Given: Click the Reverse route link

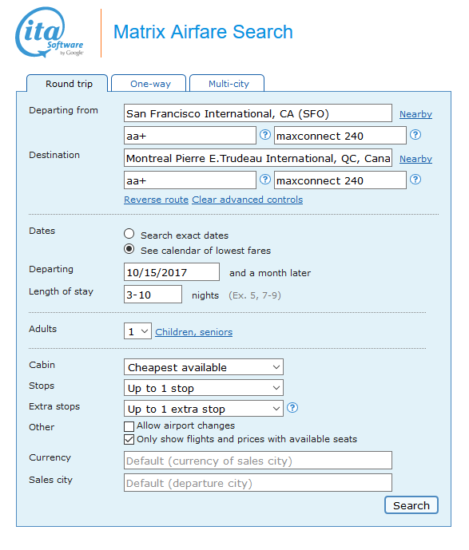Looking at the screenshot, I should point(156,200).
